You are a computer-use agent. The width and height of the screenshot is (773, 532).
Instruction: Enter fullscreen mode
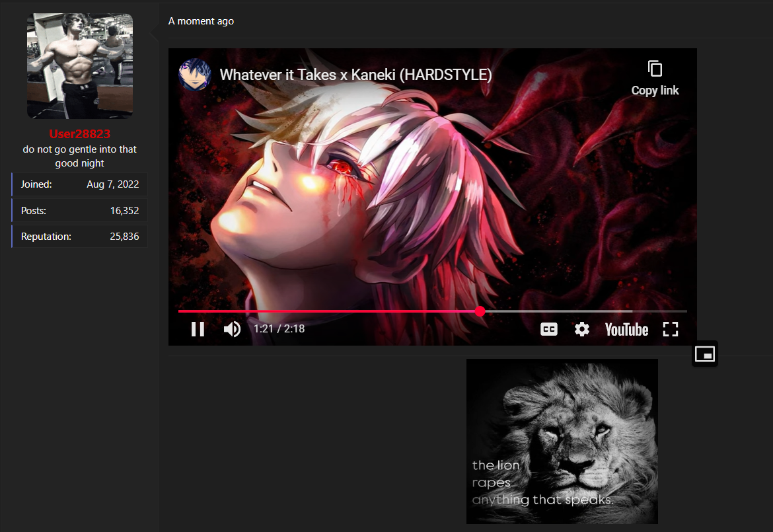coord(671,329)
